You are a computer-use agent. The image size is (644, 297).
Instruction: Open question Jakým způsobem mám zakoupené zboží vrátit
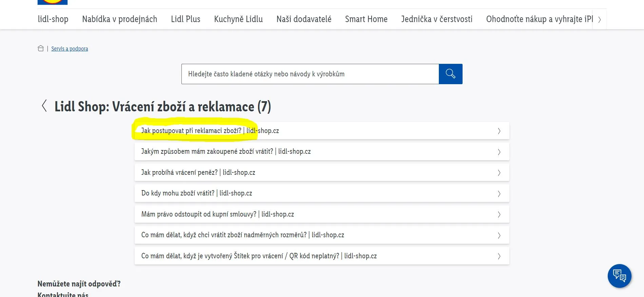(322, 151)
